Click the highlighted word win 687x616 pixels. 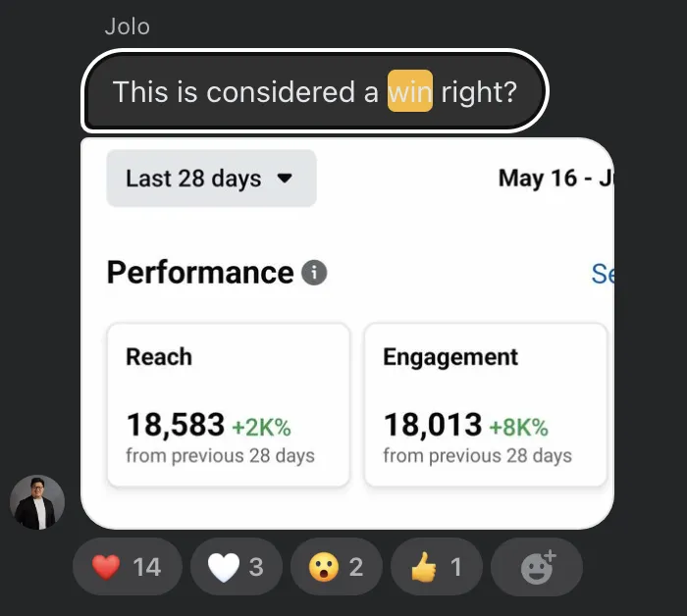(410, 91)
